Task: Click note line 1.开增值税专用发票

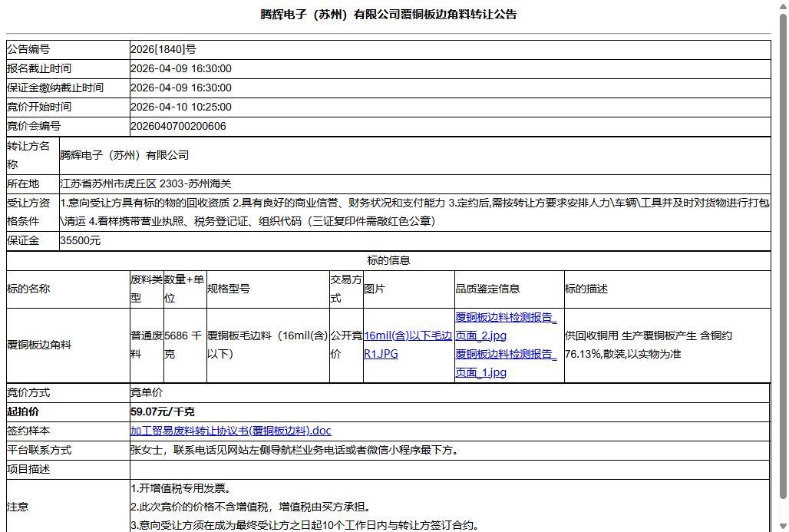Action: (181, 488)
